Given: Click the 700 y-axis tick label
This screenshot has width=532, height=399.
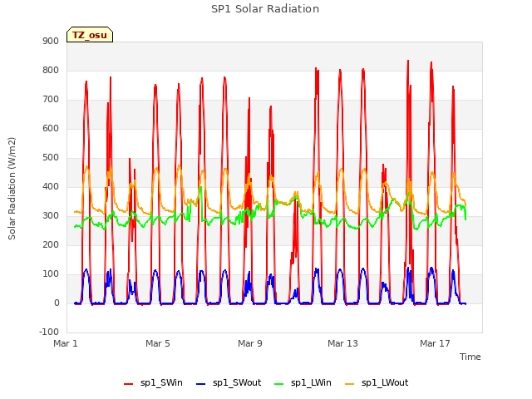Looking at the screenshot, I should 51,100.
